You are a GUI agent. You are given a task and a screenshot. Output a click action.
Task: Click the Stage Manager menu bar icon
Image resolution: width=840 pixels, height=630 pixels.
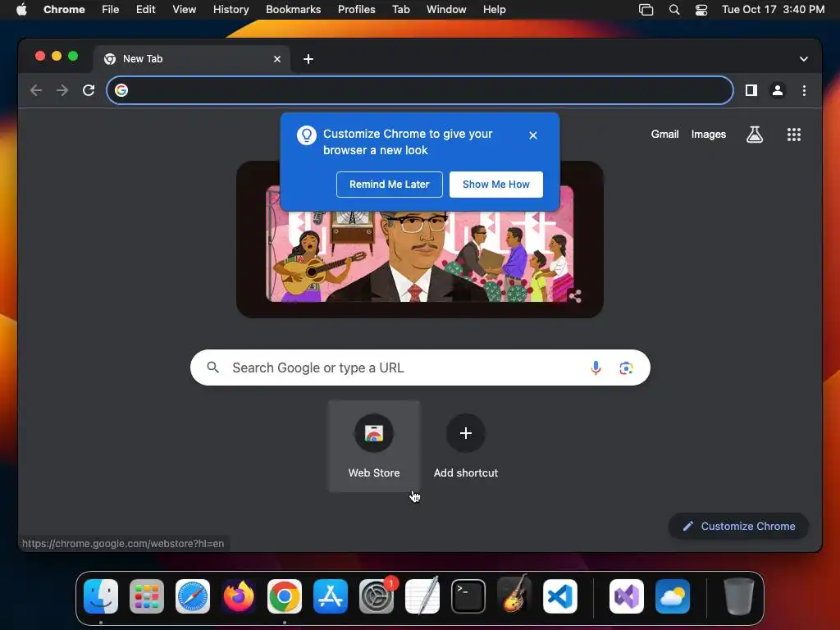[x=646, y=10]
